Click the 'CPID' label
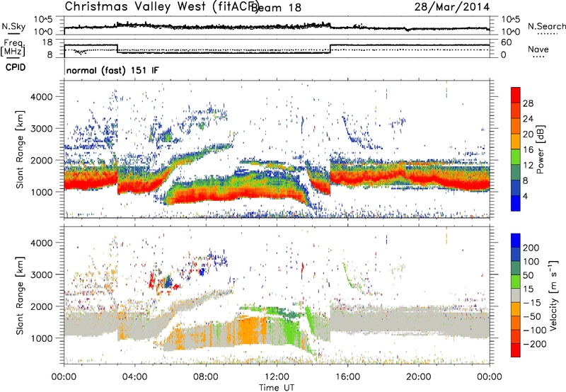 tap(16, 67)
